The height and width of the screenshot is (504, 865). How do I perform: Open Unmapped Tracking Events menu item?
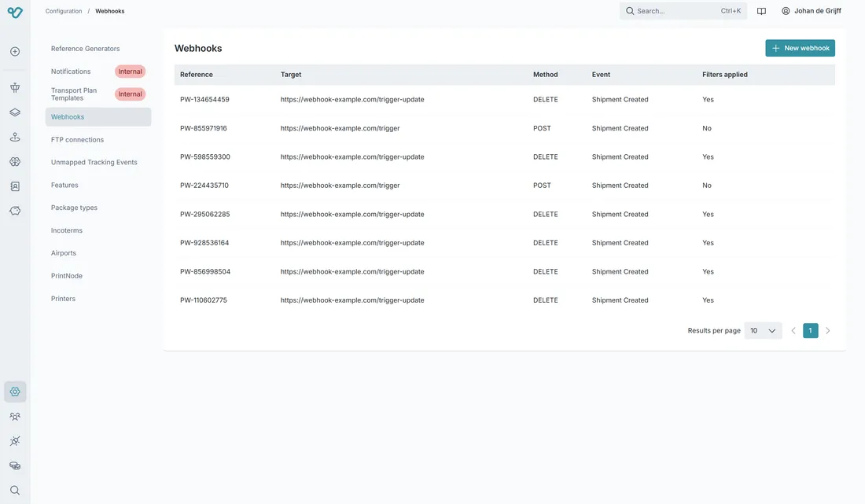tap(98, 162)
